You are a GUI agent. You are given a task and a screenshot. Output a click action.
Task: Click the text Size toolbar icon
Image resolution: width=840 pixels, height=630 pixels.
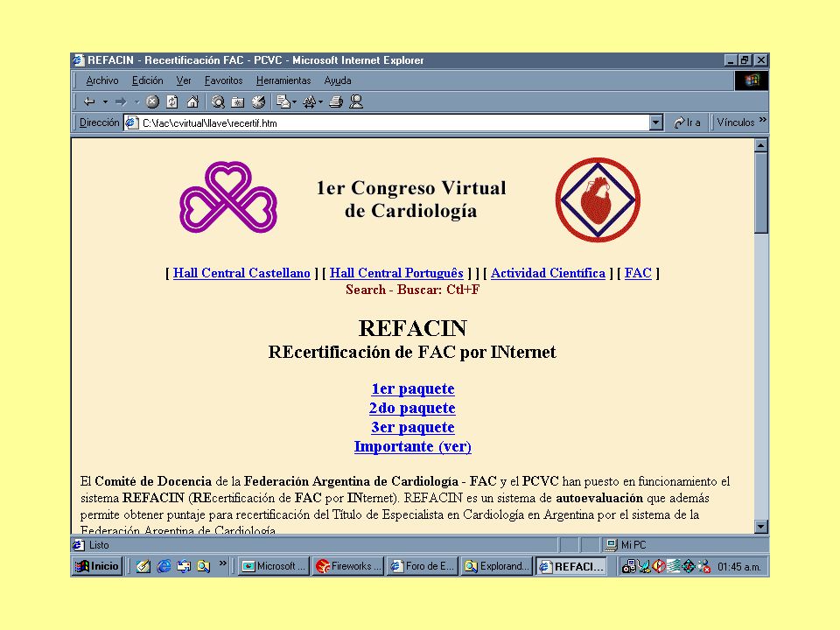(x=309, y=101)
